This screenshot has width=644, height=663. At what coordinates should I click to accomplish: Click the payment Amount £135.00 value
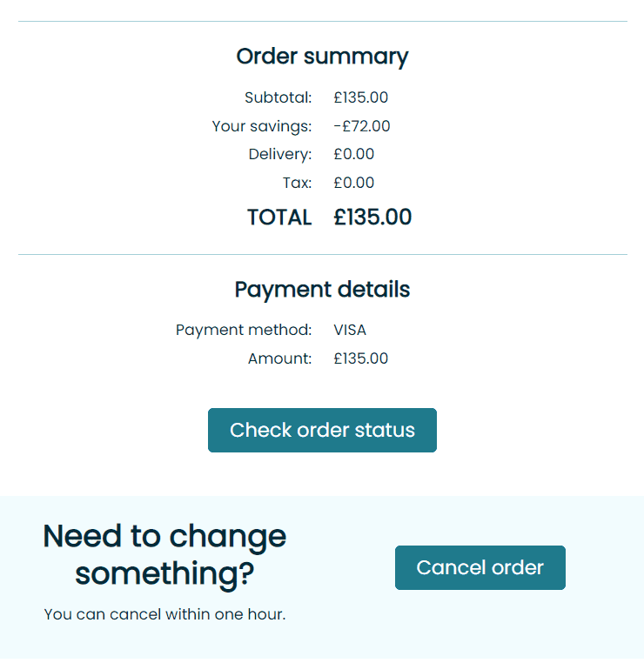(360, 358)
